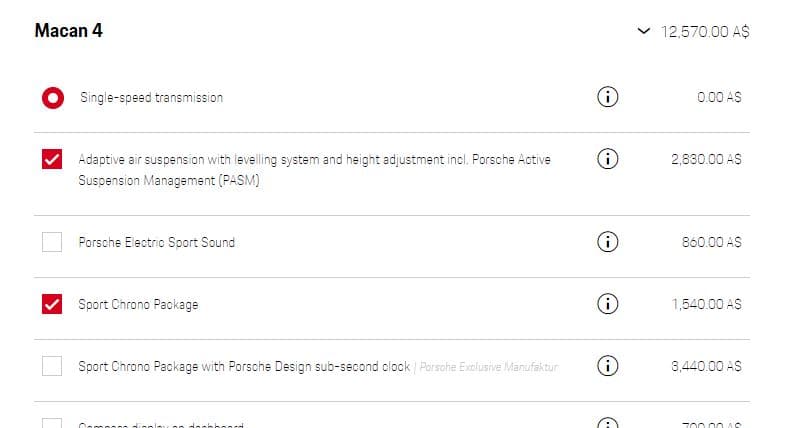
Task: Open Sport Chrono Package info icon
Action: click(x=607, y=304)
